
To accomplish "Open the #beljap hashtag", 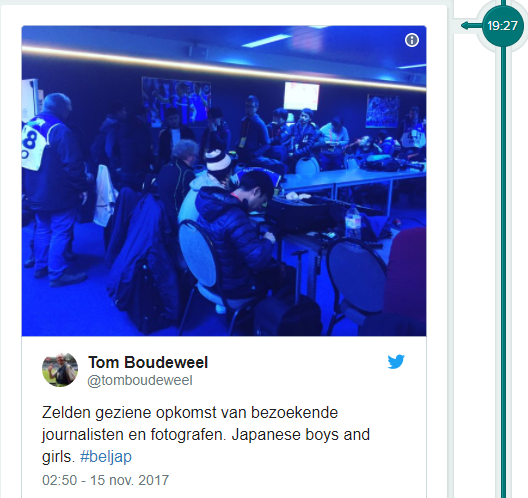I will tap(106, 457).
